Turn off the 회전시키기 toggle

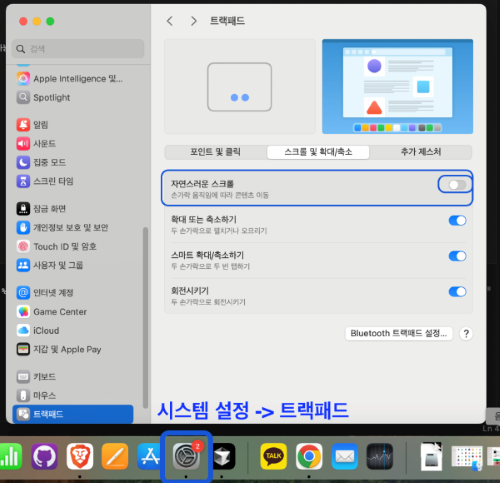[457, 292]
